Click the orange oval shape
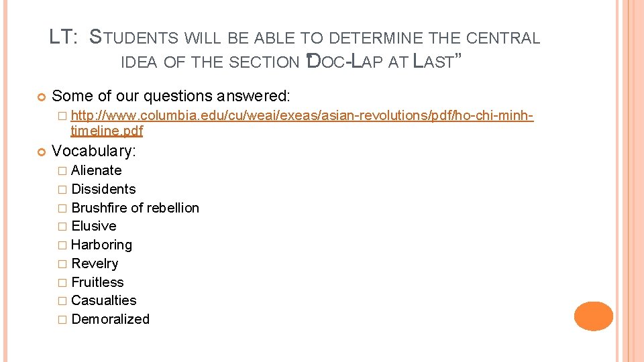Screen dimensions: 644x362 [593, 316]
